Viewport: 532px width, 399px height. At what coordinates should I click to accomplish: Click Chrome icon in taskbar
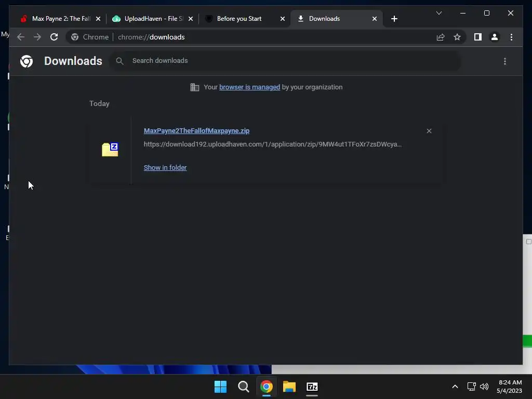(267, 387)
